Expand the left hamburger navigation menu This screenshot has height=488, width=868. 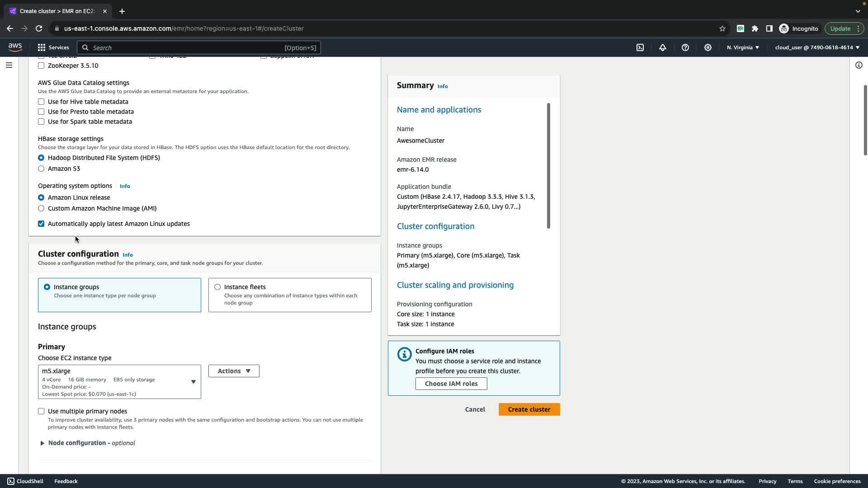(x=9, y=65)
